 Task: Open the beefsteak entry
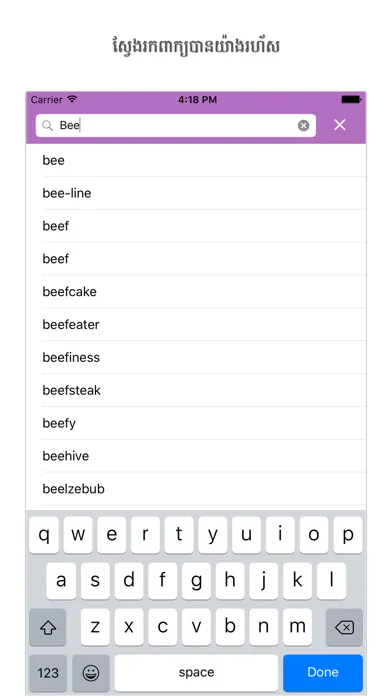pos(196,390)
